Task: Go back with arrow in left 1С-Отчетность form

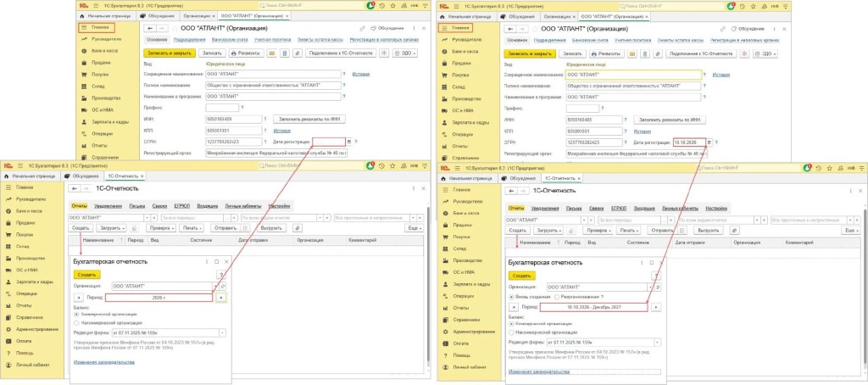Action: click(x=74, y=188)
